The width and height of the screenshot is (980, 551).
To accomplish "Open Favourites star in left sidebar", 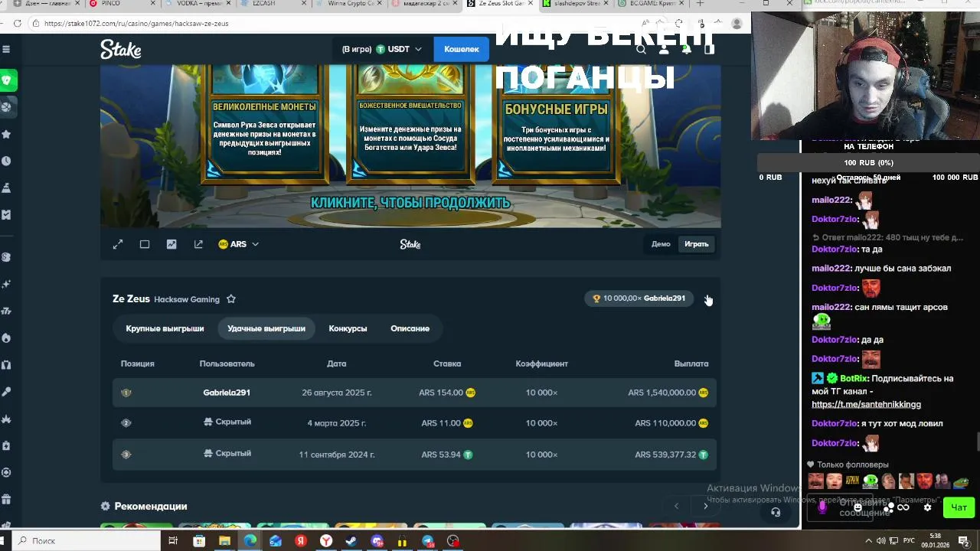I will (x=6, y=134).
